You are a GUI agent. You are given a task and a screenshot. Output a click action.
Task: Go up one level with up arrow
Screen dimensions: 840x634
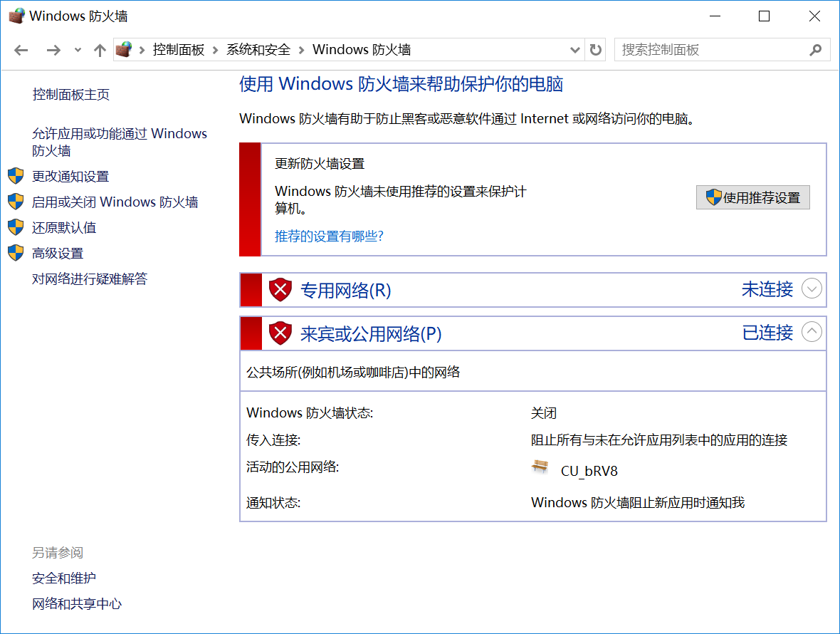100,50
